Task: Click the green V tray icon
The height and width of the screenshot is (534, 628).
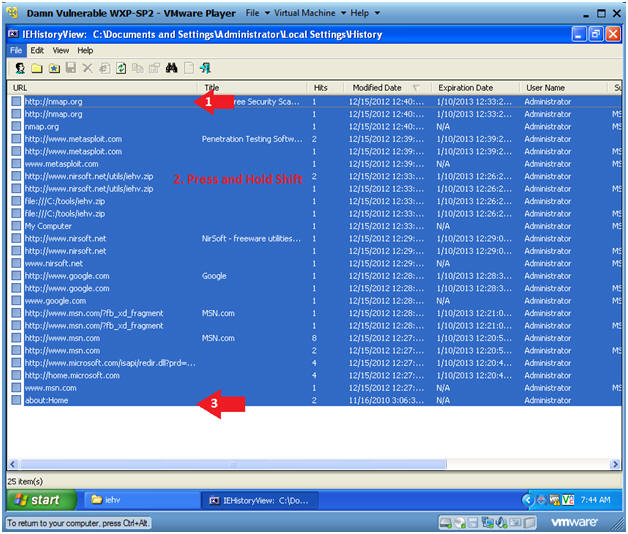Action: (x=568, y=500)
